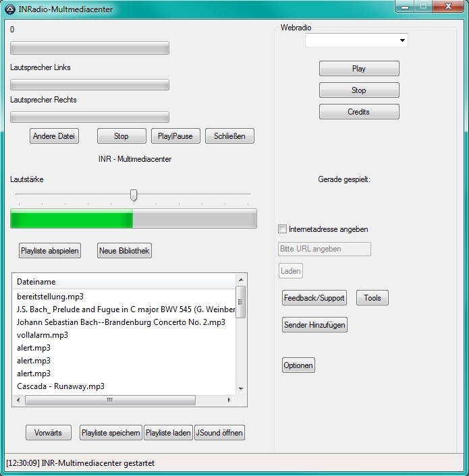Click the Dateiname column header

[125, 282]
